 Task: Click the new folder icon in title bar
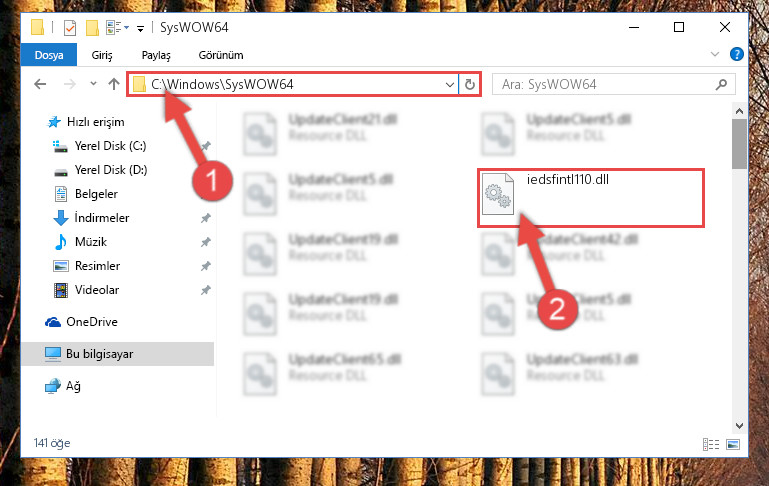coord(92,27)
